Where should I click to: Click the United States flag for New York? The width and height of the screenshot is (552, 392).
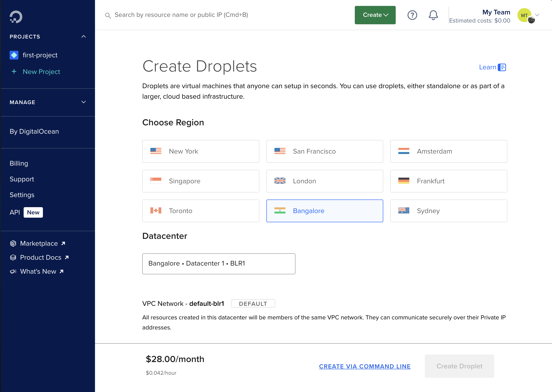156,151
